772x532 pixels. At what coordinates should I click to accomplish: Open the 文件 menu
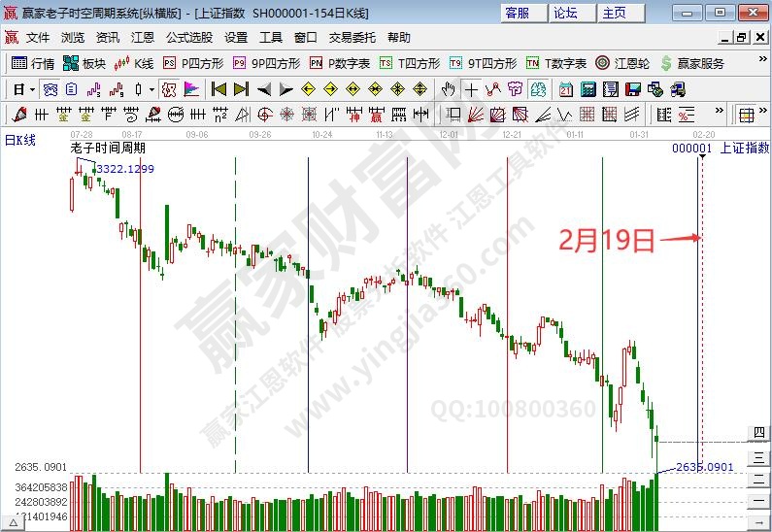tap(38, 38)
